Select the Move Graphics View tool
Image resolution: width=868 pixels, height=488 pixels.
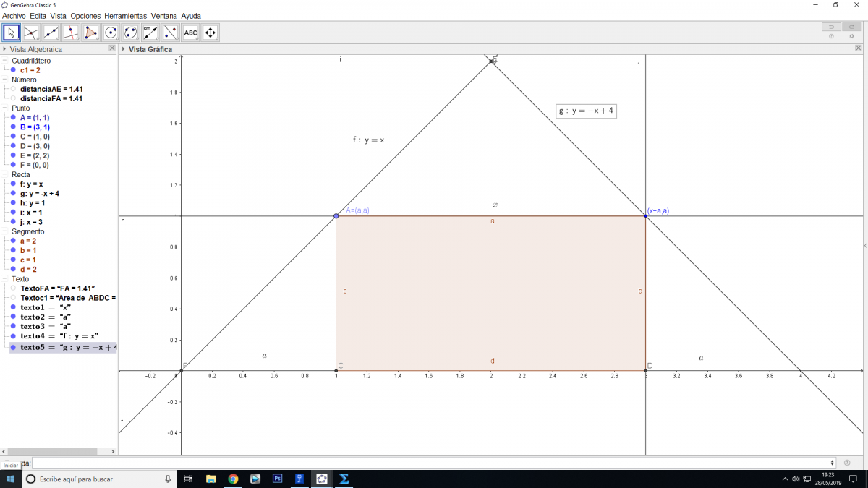tap(210, 33)
